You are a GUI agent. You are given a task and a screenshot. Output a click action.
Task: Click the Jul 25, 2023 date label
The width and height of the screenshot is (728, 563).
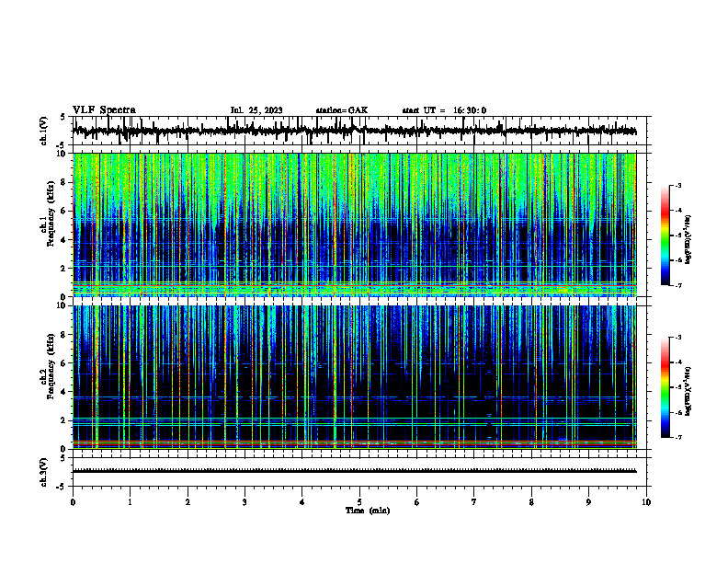[256, 110]
